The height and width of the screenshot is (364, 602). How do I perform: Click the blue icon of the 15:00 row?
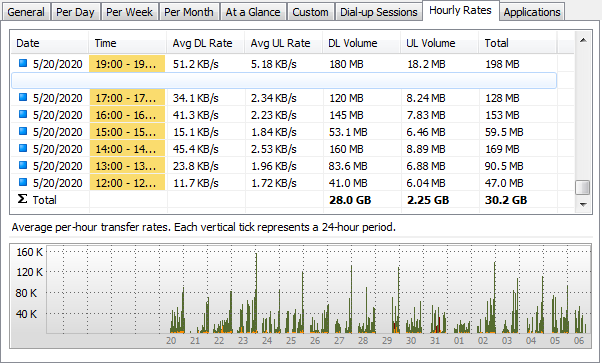23,131
